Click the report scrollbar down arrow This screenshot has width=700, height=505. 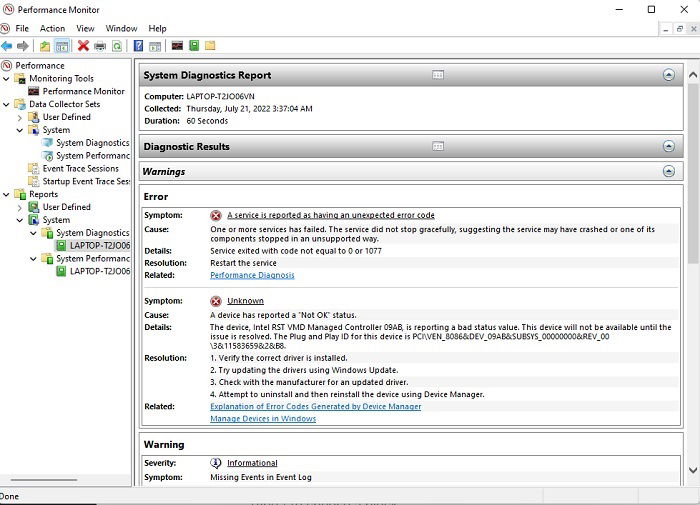tap(693, 470)
